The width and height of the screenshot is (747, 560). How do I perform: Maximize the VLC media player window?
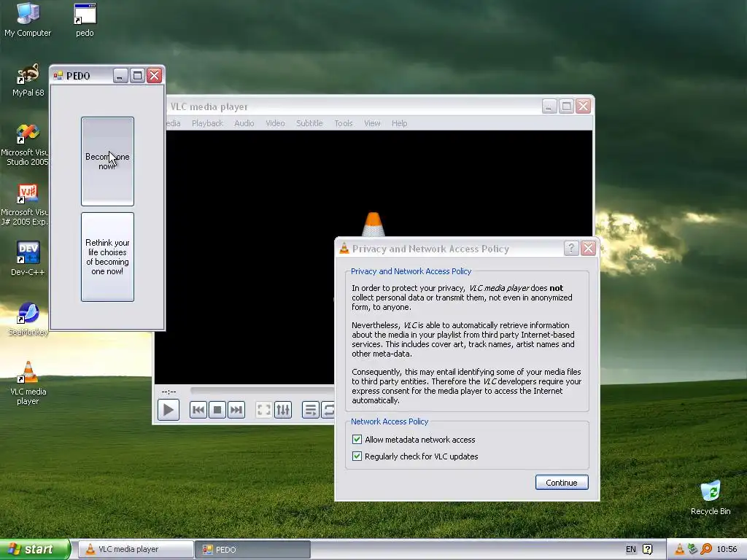566,106
